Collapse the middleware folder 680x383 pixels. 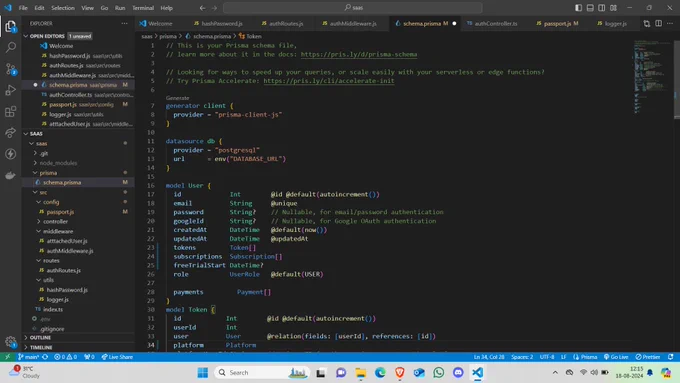pyautogui.click(x=58, y=231)
